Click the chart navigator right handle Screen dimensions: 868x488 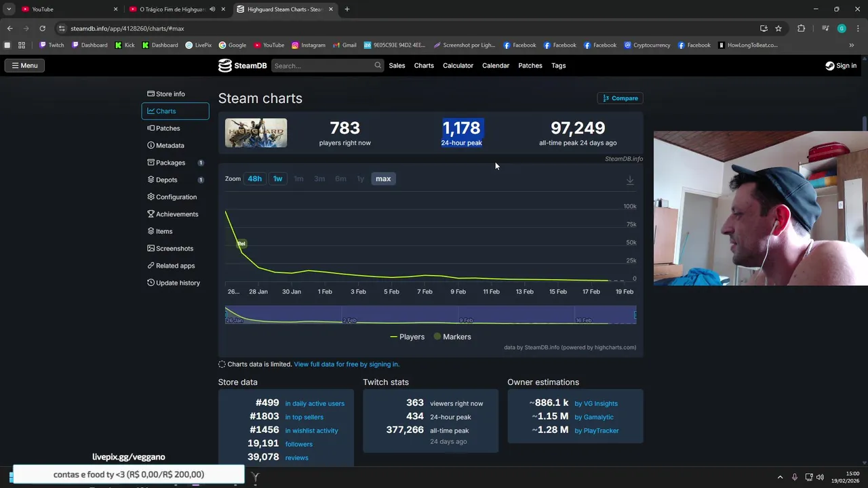click(635, 314)
